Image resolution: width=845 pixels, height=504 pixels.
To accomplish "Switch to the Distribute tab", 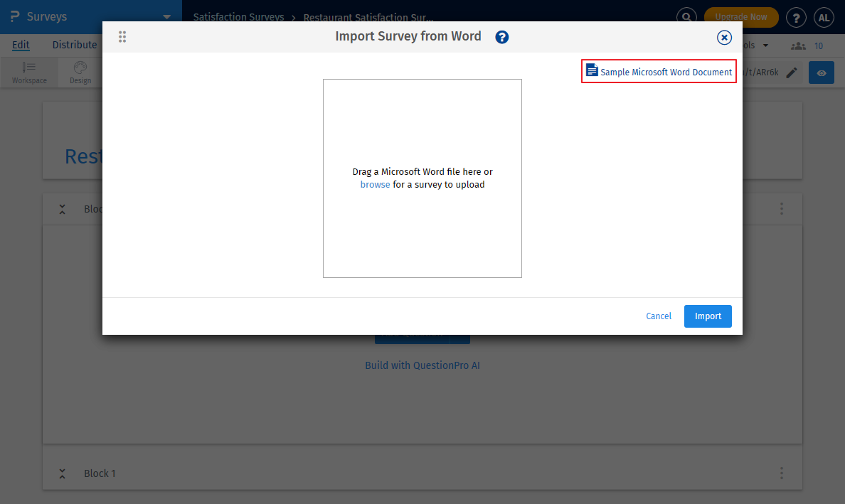I will click(74, 44).
